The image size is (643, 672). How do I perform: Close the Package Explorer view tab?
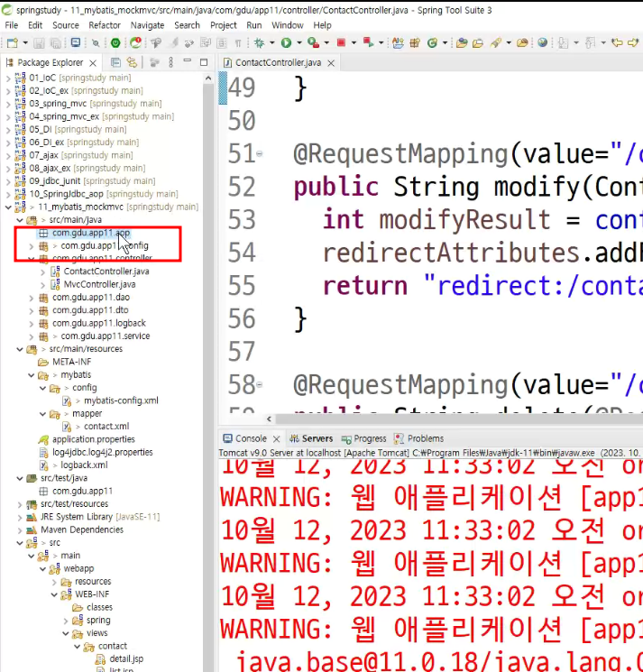[93, 63]
